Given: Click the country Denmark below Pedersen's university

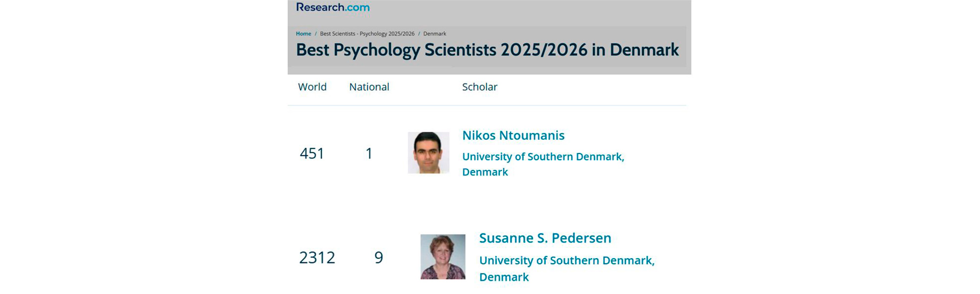Looking at the screenshot, I should [504, 277].
